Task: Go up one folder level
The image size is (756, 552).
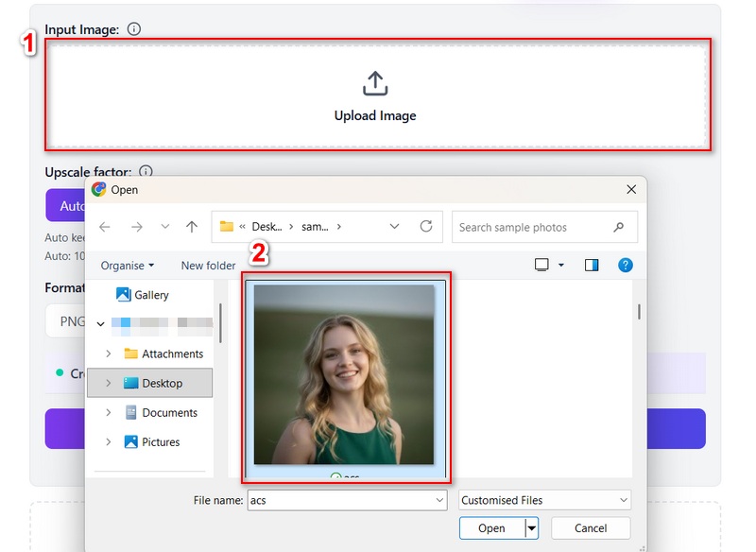Action: tap(192, 227)
